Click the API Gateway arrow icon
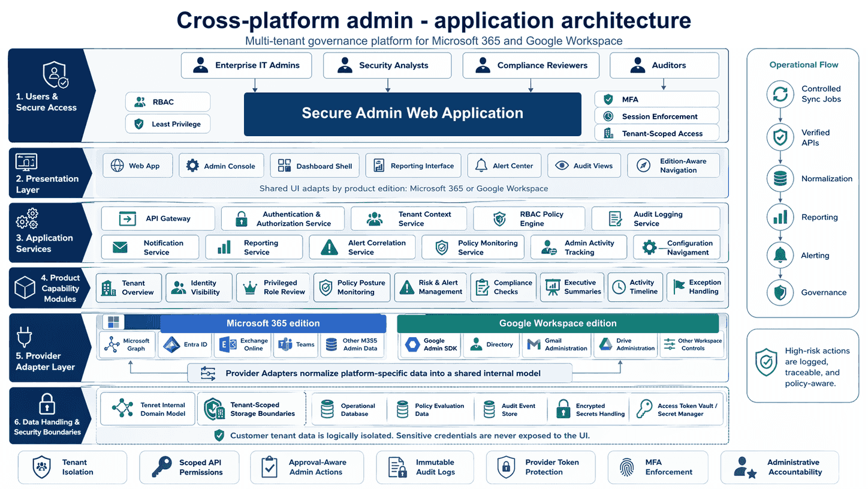 pyautogui.click(x=128, y=218)
